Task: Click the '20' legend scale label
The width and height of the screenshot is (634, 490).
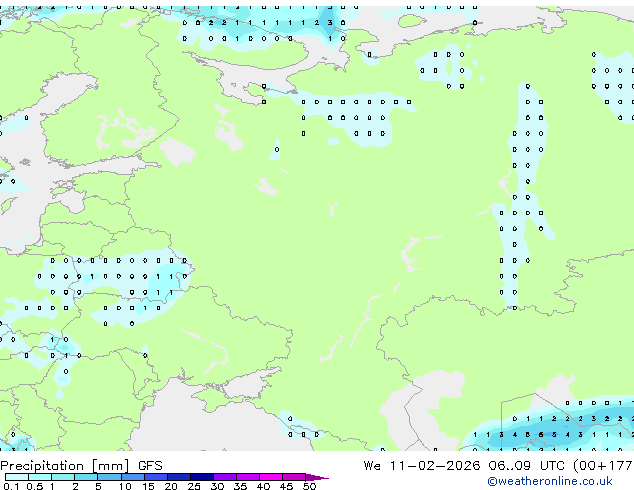Action: [171, 486]
